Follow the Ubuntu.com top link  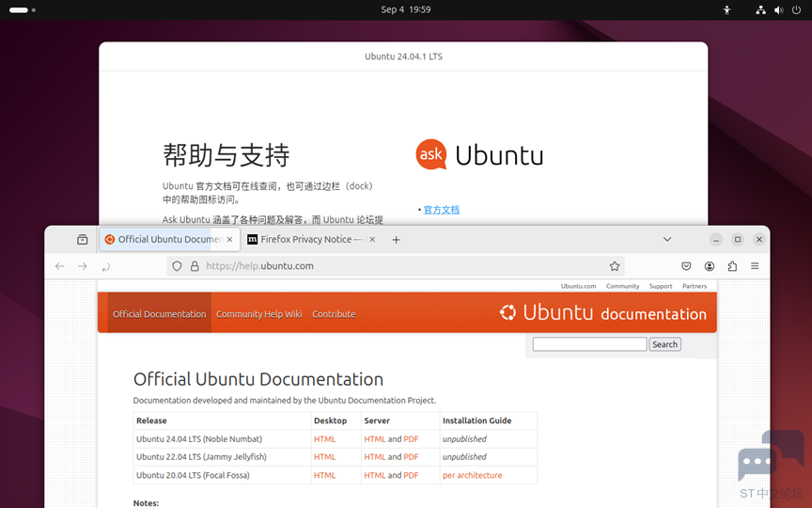578,286
